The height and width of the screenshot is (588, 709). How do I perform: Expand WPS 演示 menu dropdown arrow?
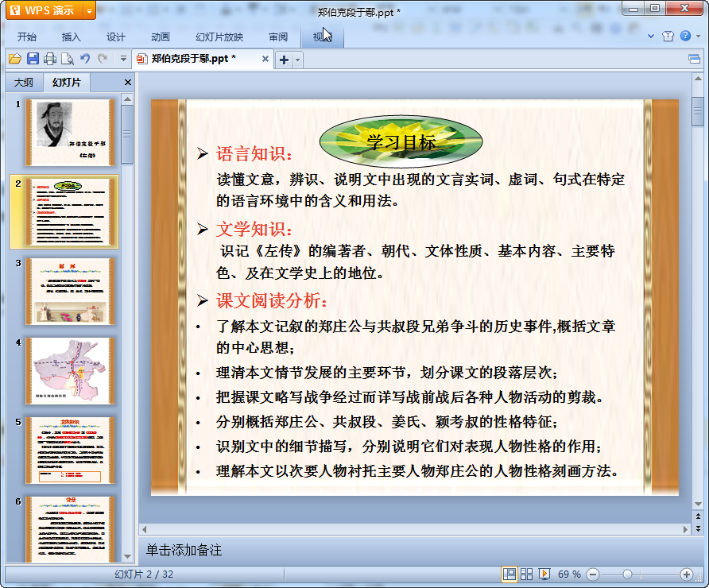tap(90, 11)
